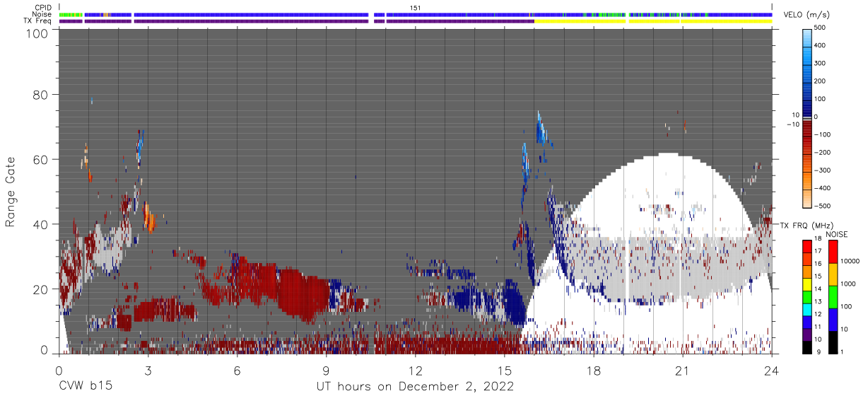Image resolution: width=868 pixels, height=401 pixels.
Task: Click the x-axis tick label '9'
Action: click(x=326, y=370)
